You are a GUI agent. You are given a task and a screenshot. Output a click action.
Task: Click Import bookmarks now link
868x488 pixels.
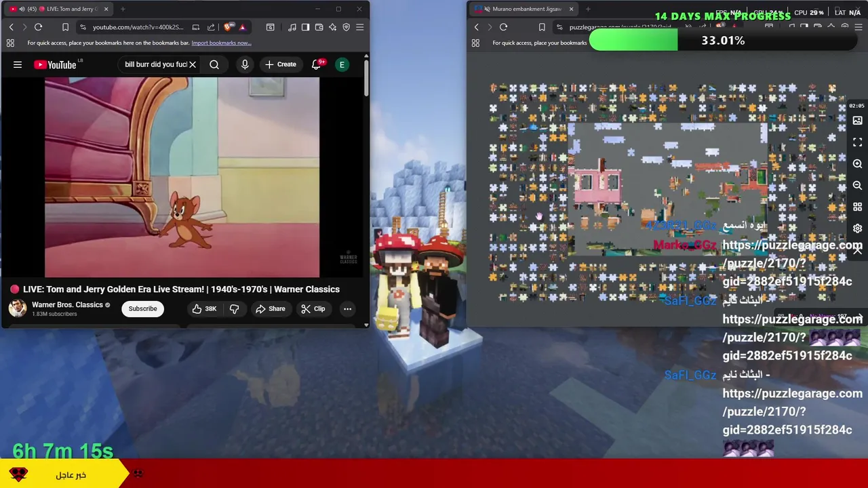tap(221, 43)
